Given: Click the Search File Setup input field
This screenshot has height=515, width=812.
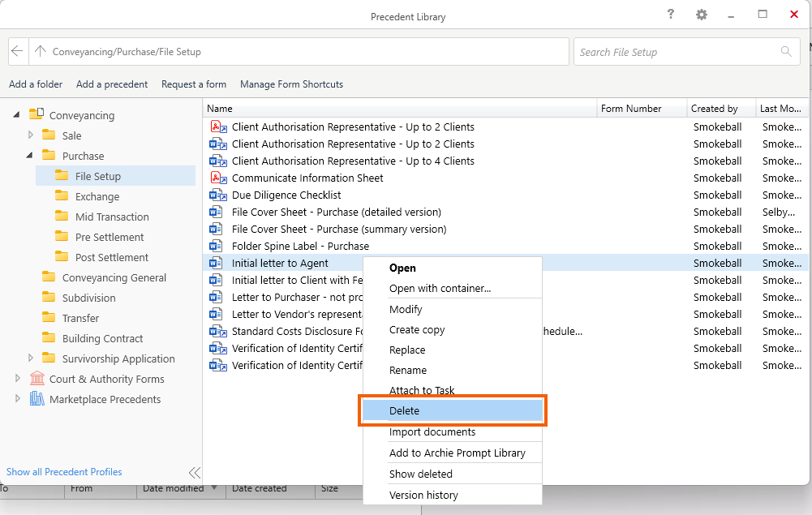Looking at the screenshot, I should 676,52.
